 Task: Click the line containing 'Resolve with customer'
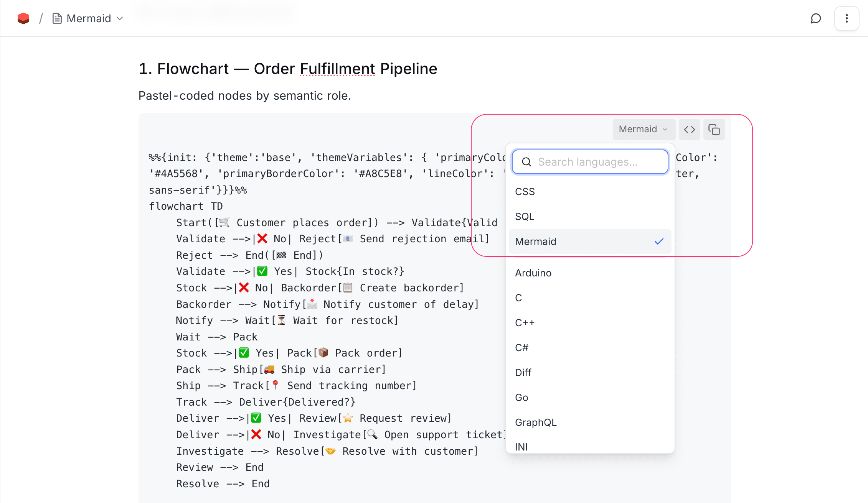tap(327, 451)
